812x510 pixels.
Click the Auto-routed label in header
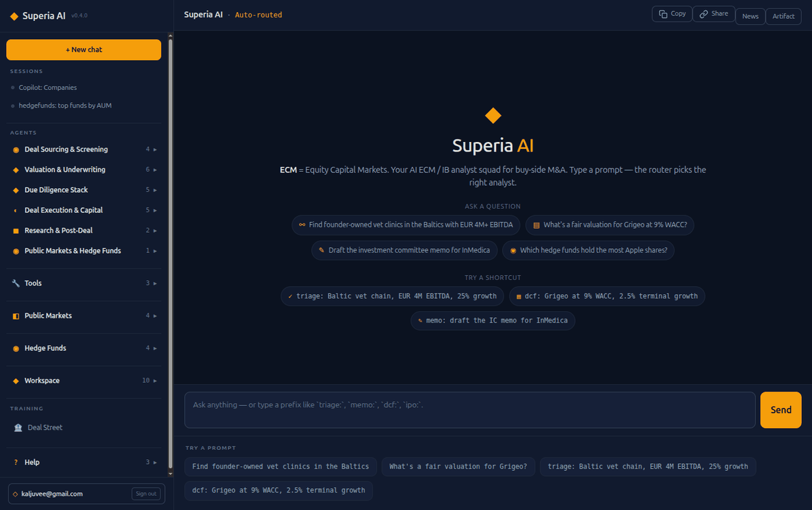pyautogui.click(x=258, y=15)
